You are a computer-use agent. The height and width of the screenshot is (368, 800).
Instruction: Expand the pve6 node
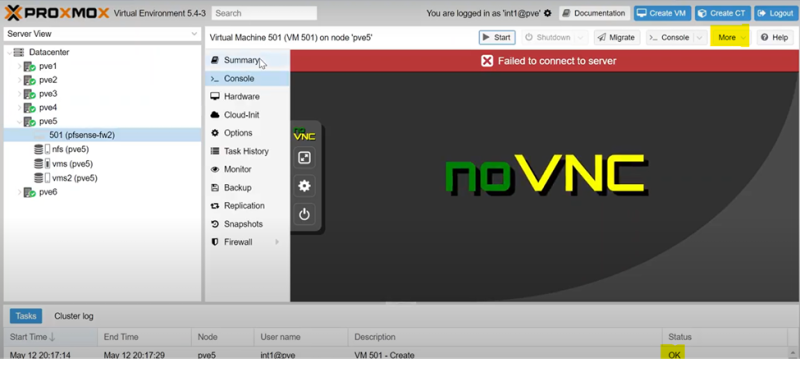19,192
